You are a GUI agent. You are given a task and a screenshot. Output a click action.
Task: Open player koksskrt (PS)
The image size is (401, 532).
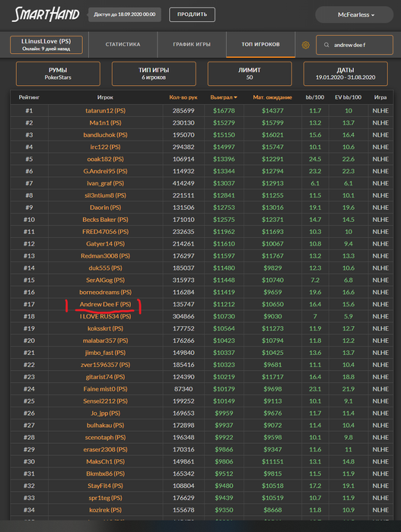tap(105, 328)
